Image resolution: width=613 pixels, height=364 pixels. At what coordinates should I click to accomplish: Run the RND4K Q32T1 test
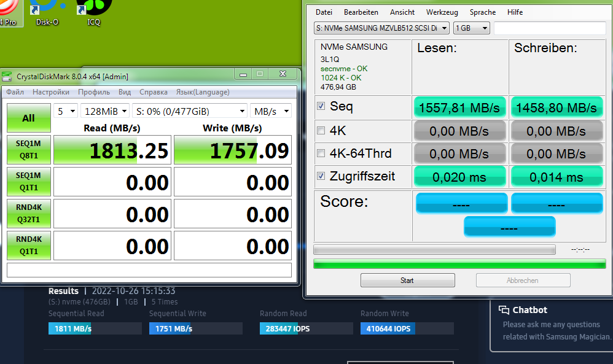tap(28, 213)
